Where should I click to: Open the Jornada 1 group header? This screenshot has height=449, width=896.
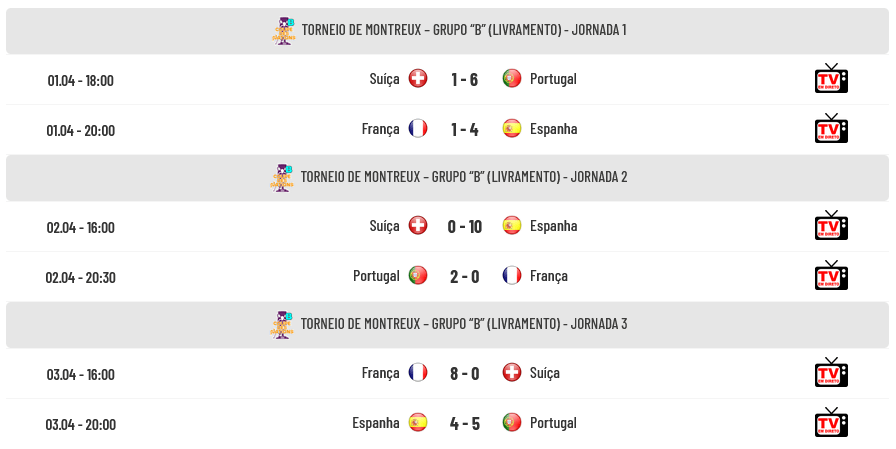[x=463, y=31]
